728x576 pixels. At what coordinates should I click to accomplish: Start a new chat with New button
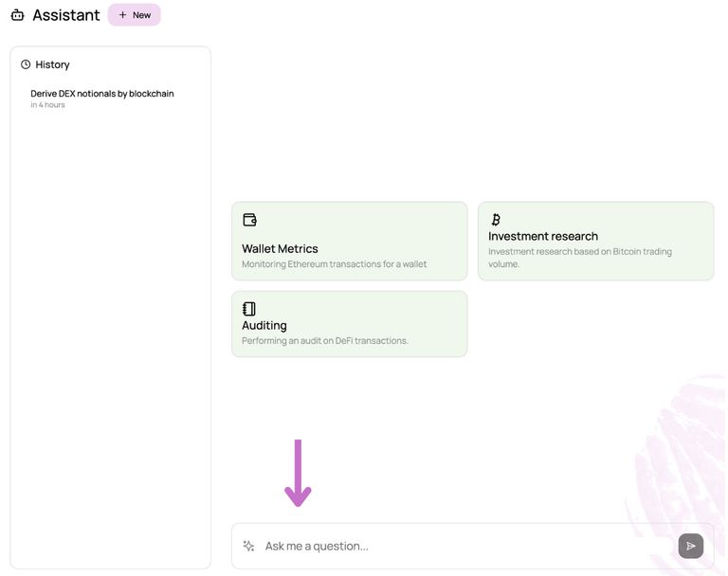[134, 15]
